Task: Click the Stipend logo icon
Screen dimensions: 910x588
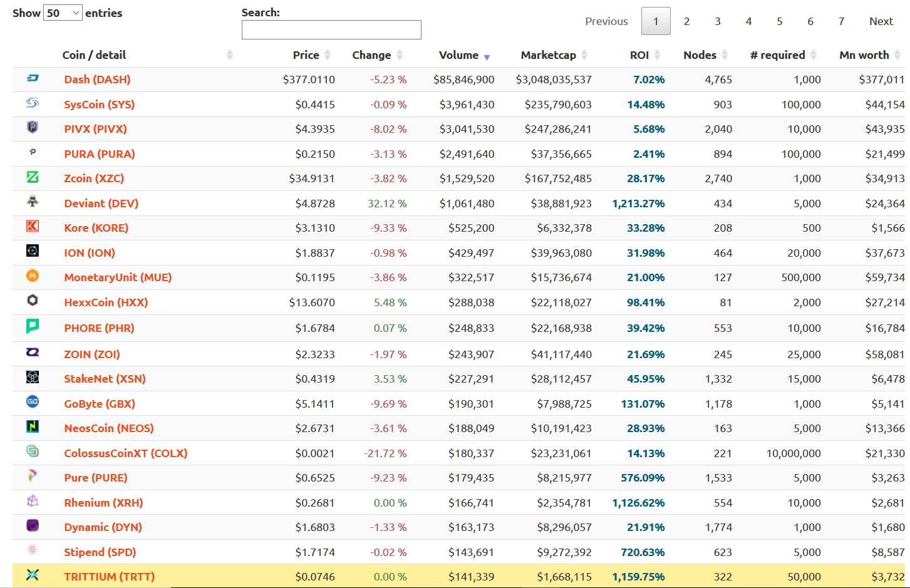Action: (x=33, y=550)
